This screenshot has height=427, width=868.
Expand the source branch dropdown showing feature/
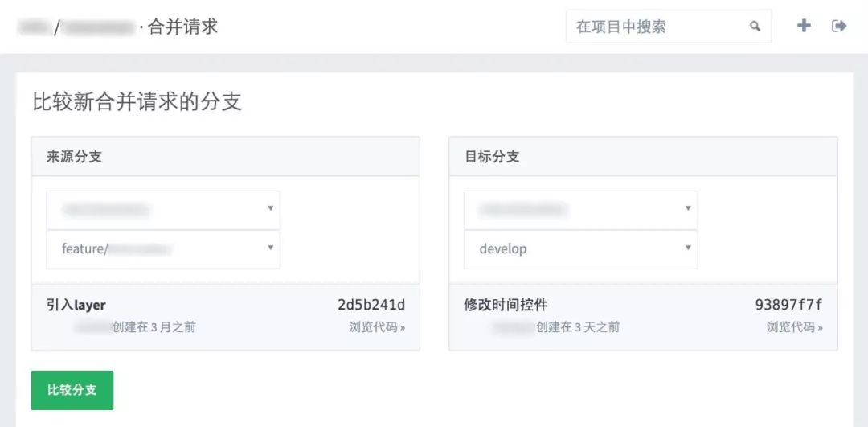[x=162, y=249]
